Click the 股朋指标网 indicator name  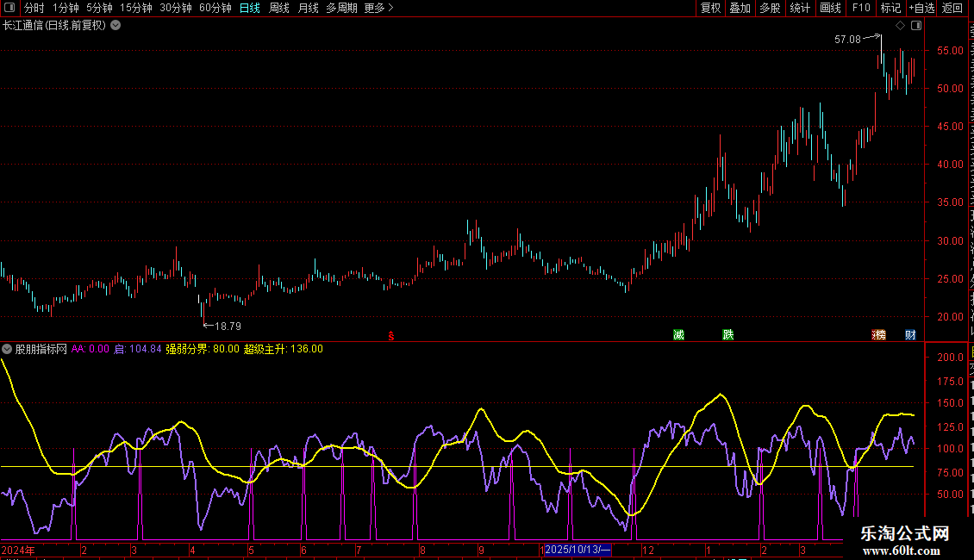41,349
